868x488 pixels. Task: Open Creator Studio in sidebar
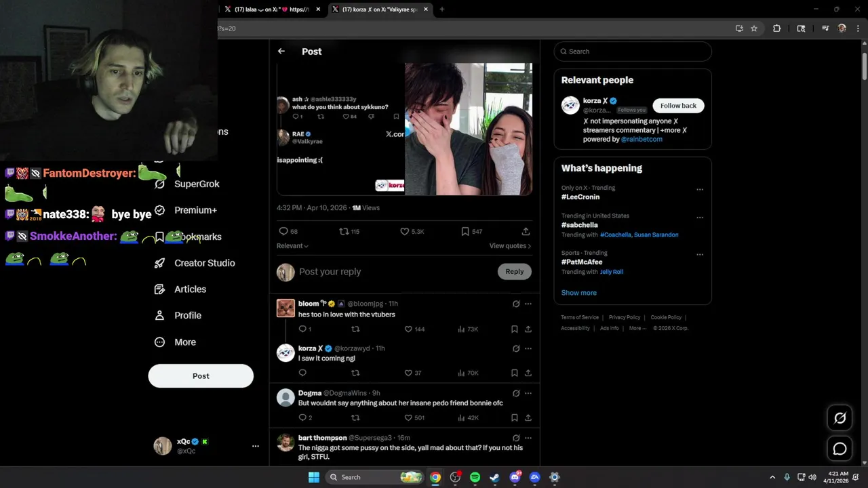195,263
